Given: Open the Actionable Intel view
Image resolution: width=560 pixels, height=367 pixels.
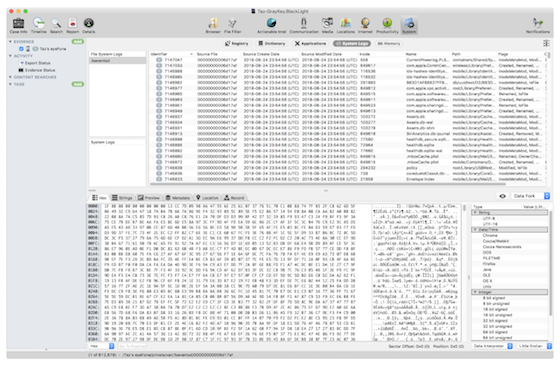Looking at the screenshot, I should coord(271,26).
